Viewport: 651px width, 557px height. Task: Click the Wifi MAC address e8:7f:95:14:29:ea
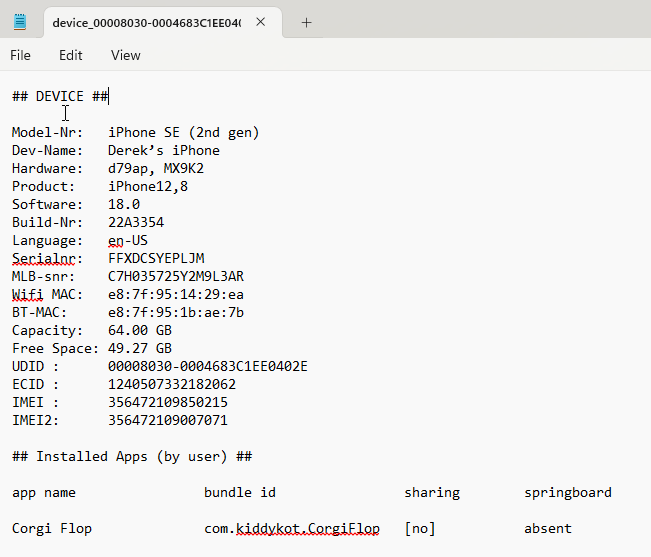(175, 294)
